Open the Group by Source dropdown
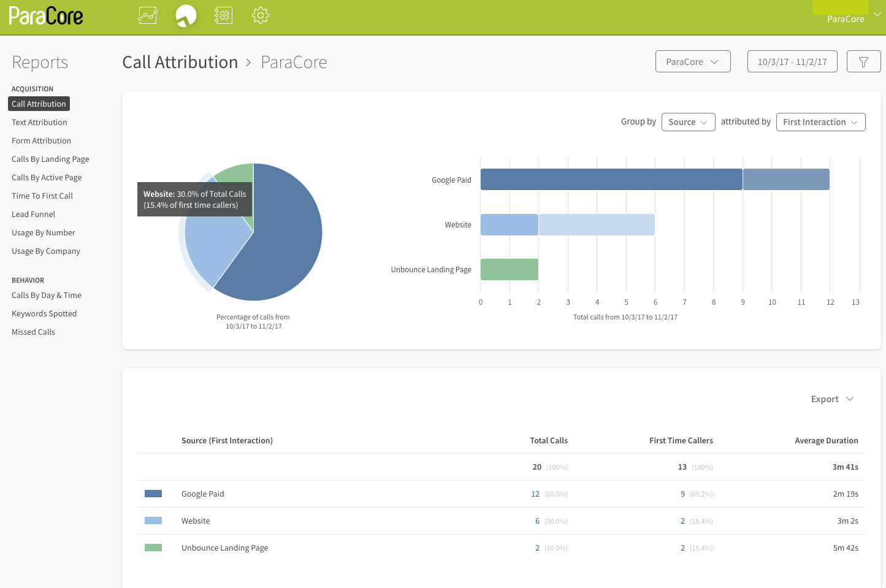Image resolution: width=886 pixels, height=588 pixels. click(x=688, y=122)
